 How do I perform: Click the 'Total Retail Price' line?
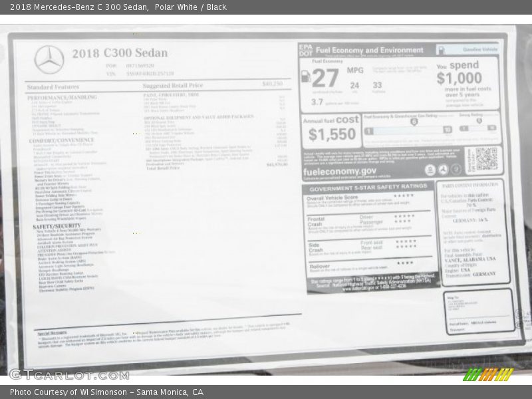163,168
